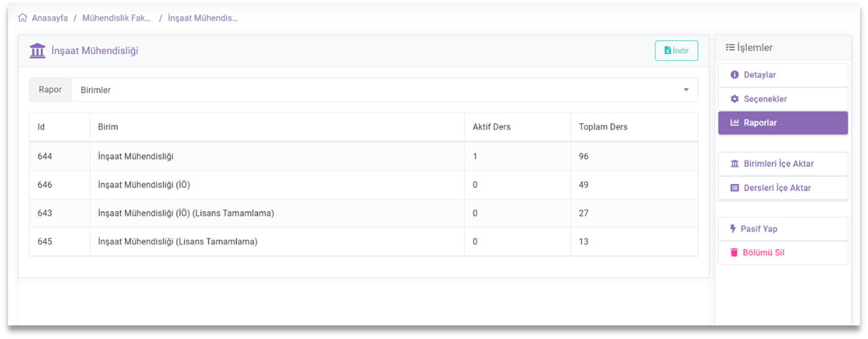Click the gear icon on Seçenekler
868x339 pixels.
pyautogui.click(x=735, y=99)
